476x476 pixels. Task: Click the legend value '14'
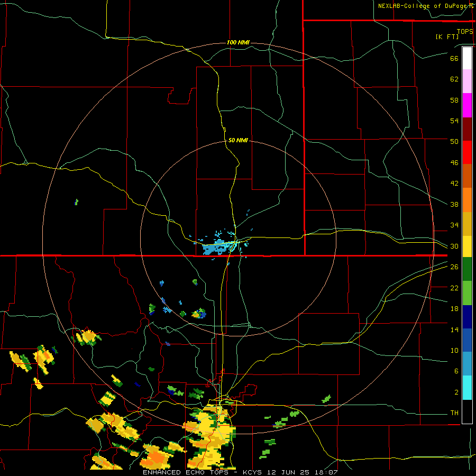click(454, 329)
